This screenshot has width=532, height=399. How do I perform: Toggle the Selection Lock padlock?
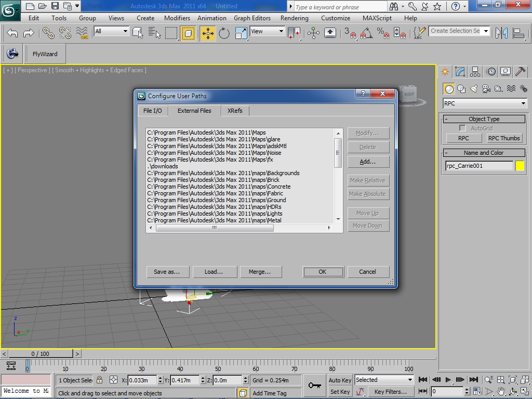tap(99, 380)
